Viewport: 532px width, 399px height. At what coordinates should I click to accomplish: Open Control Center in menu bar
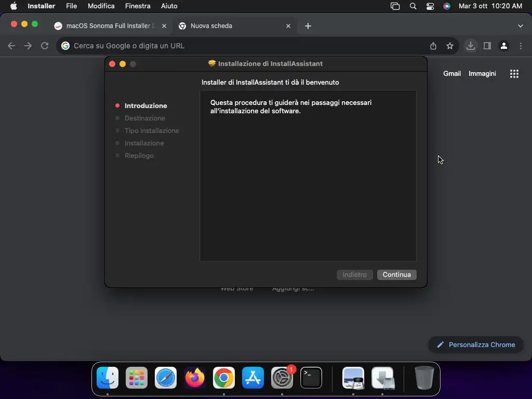[x=430, y=6]
